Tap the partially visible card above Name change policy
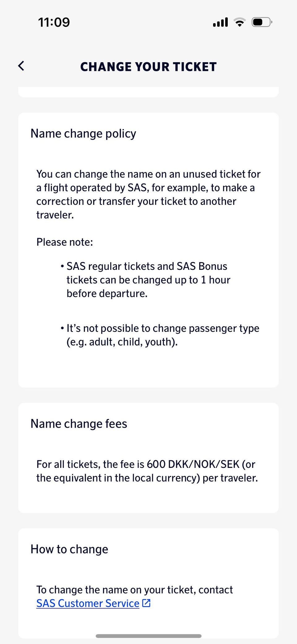 (148, 92)
